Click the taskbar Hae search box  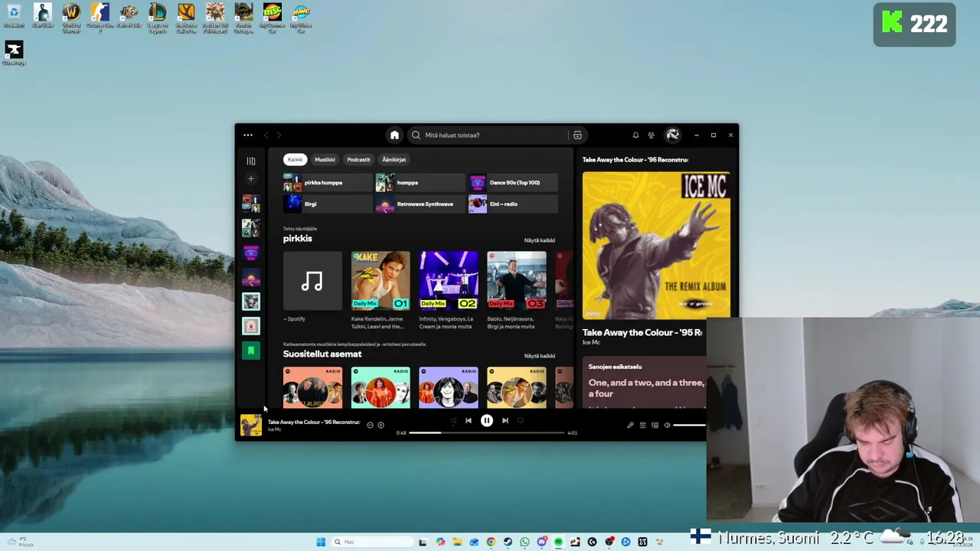click(371, 542)
